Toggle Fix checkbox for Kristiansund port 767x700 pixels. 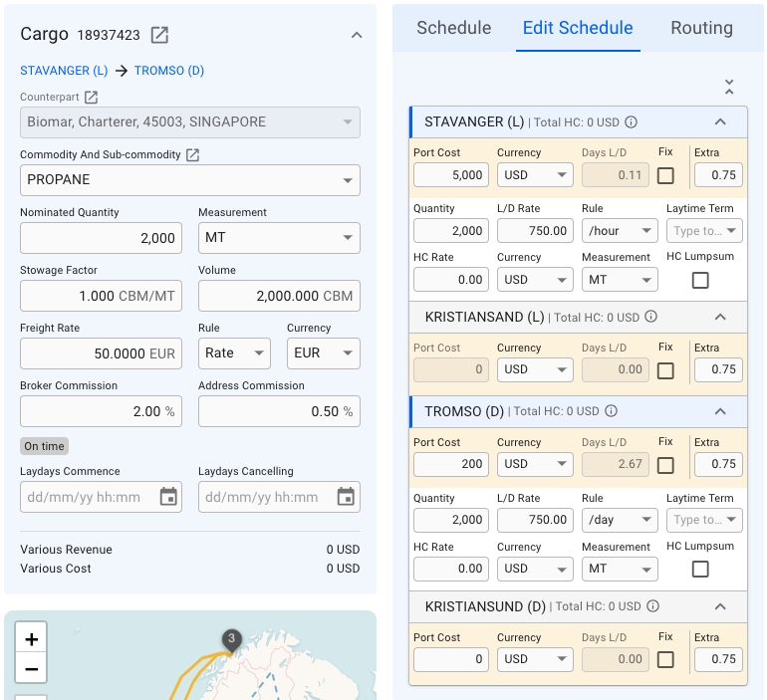665,659
